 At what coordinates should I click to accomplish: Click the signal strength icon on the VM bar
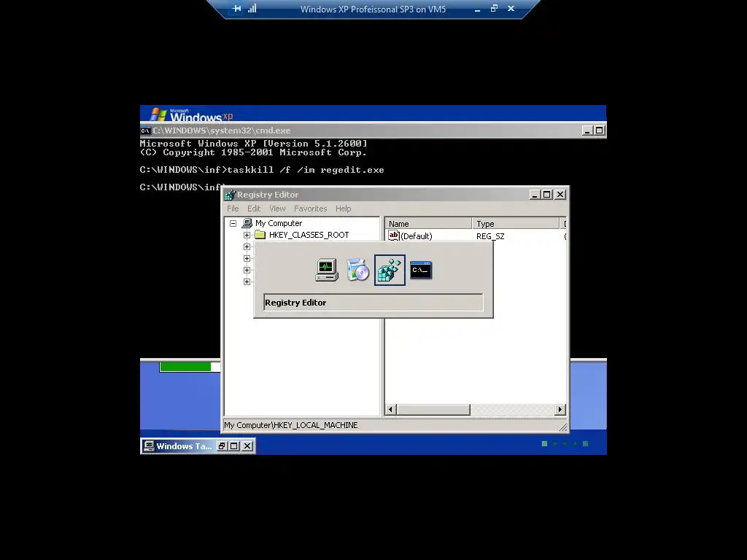[252, 9]
